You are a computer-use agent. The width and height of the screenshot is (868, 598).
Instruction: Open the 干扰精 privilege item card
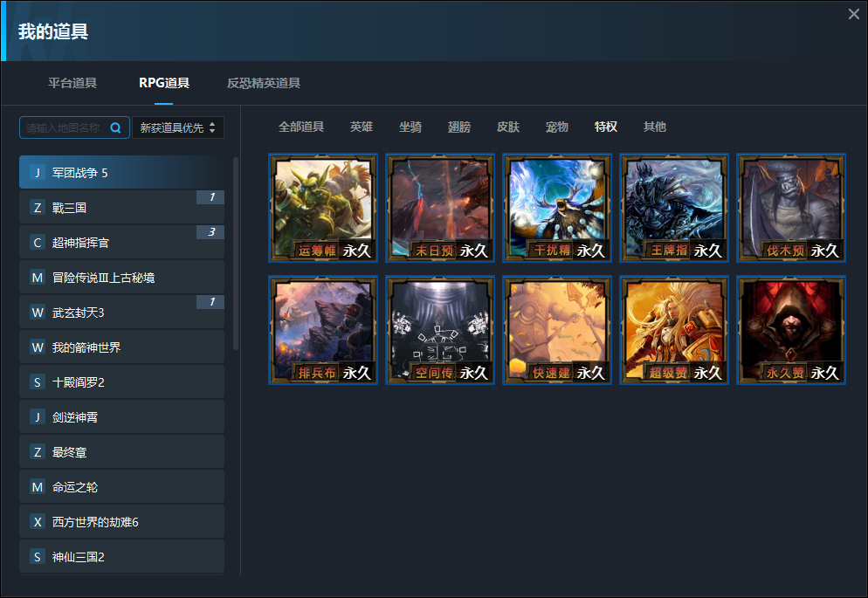tap(557, 208)
